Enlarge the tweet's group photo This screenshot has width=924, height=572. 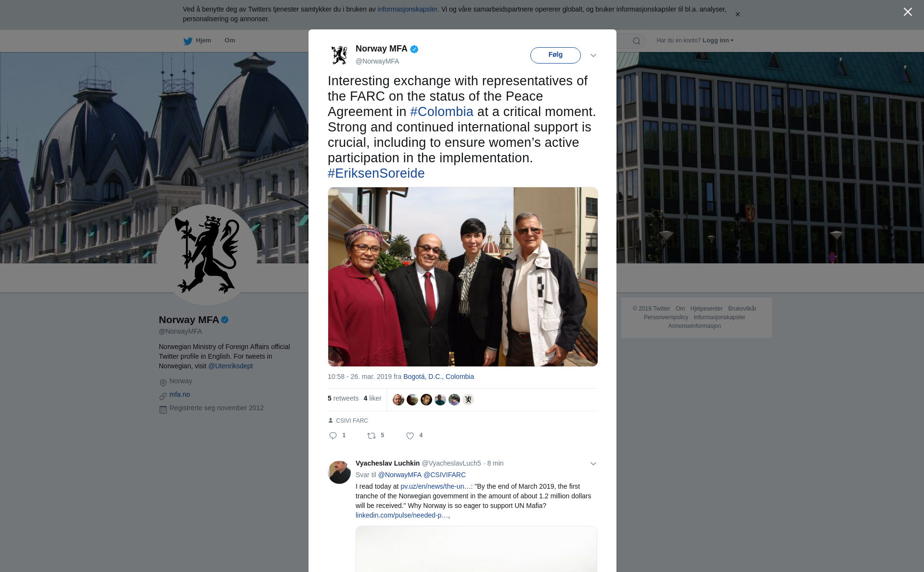(463, 277)
